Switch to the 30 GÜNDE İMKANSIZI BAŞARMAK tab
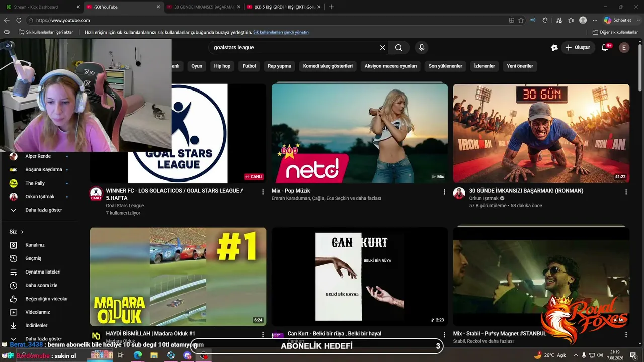Viewport: 644px width, 362px height. (x=203, y=7)
